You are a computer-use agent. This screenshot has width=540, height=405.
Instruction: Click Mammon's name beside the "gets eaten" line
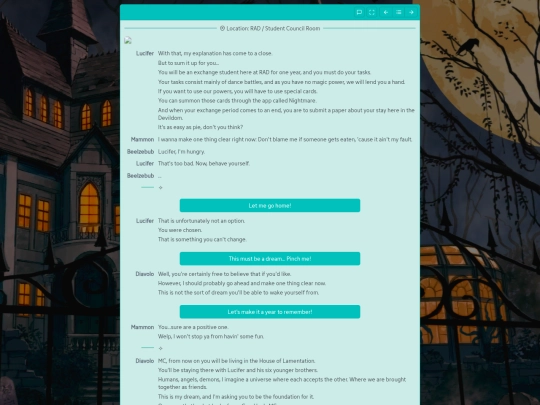click(142, 139)
